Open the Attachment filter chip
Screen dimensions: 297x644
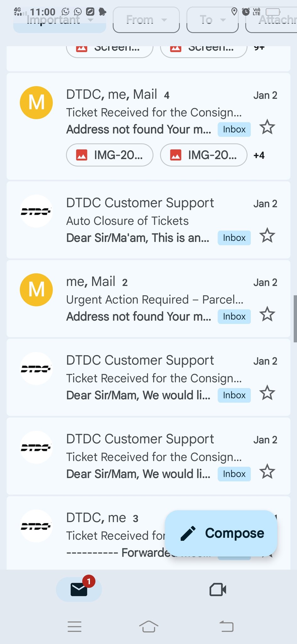tap(273, 20)
